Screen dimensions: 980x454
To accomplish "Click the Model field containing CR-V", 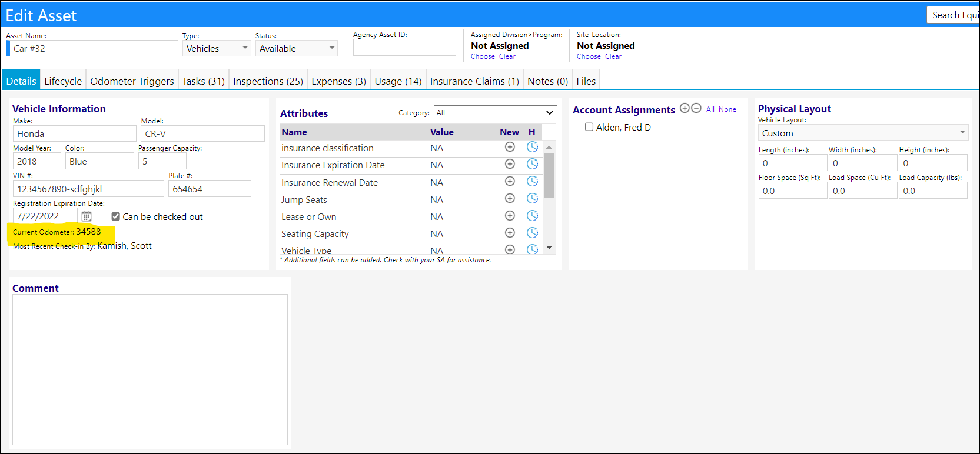I will point(203,133).
